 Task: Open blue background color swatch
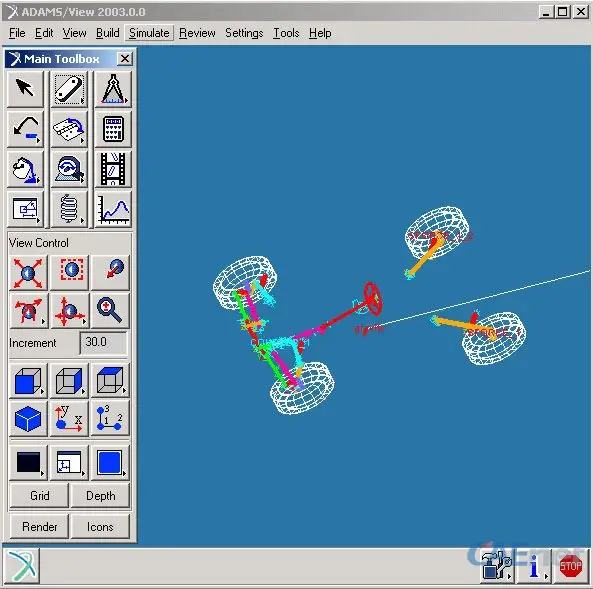110,462
